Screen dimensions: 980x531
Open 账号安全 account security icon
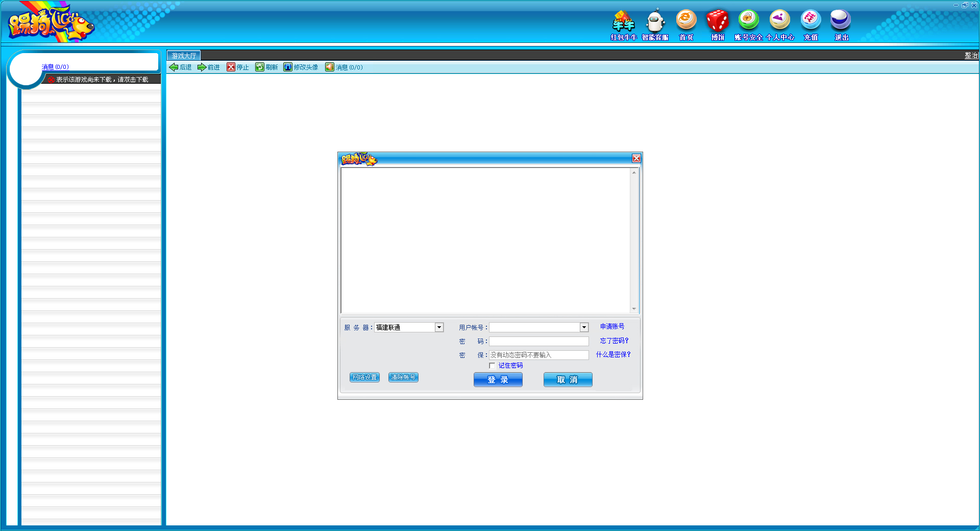pos(749,25)
